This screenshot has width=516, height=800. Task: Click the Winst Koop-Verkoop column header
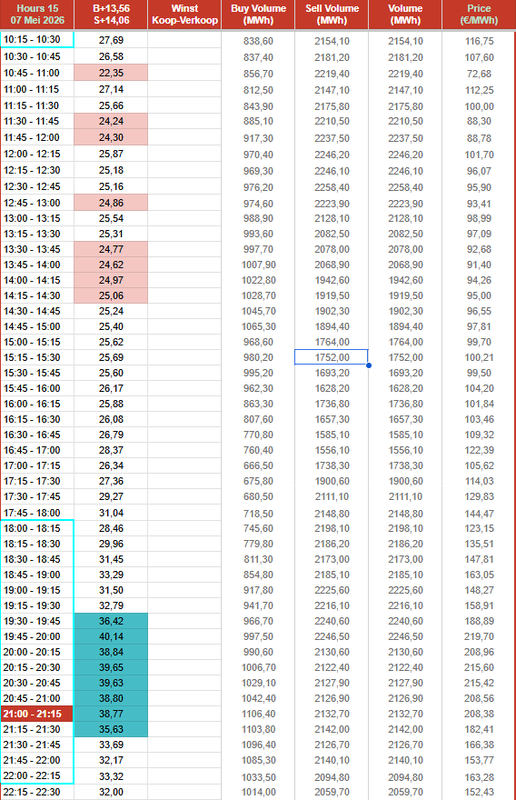point(185,15)
